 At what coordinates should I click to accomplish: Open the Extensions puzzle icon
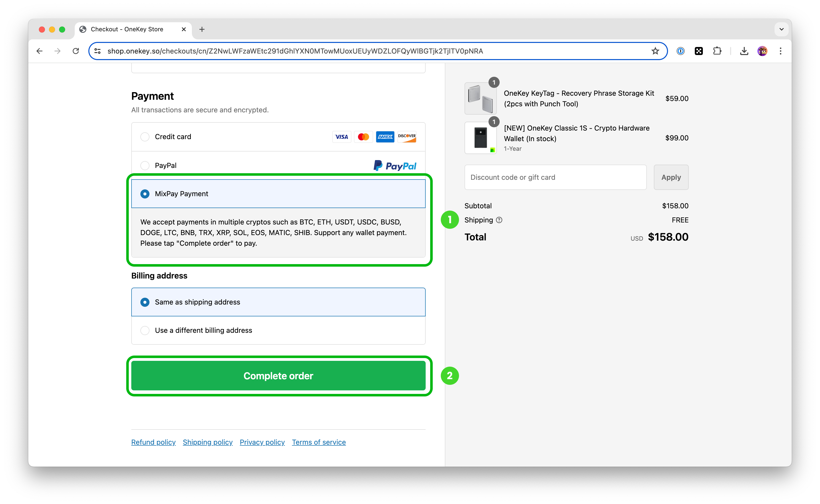[717, 51]
